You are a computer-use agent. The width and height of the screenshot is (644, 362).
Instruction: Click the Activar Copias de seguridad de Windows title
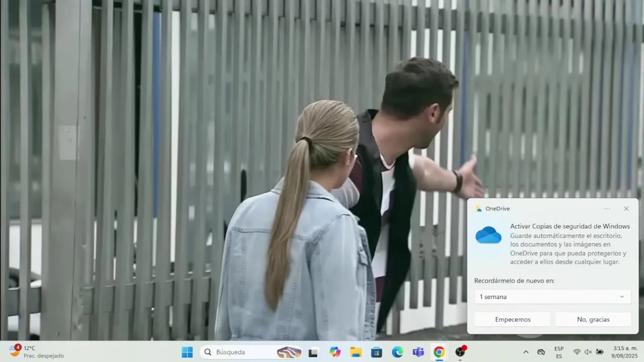570,226
